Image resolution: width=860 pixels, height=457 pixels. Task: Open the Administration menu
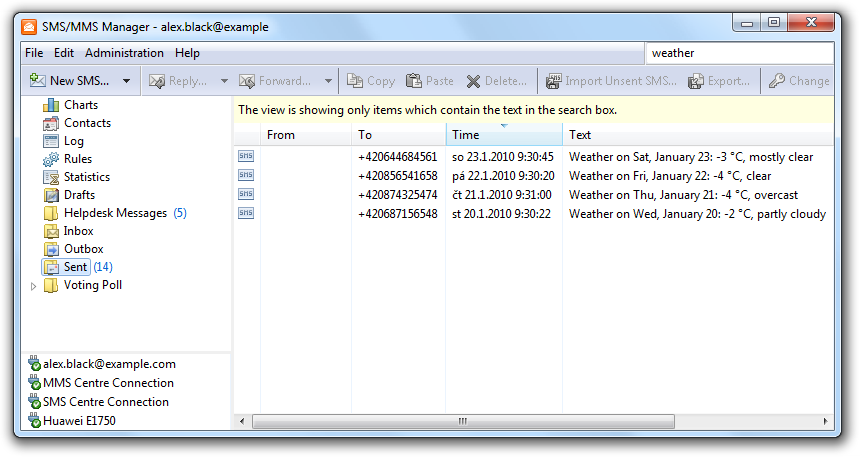click(x=124, y=53)
